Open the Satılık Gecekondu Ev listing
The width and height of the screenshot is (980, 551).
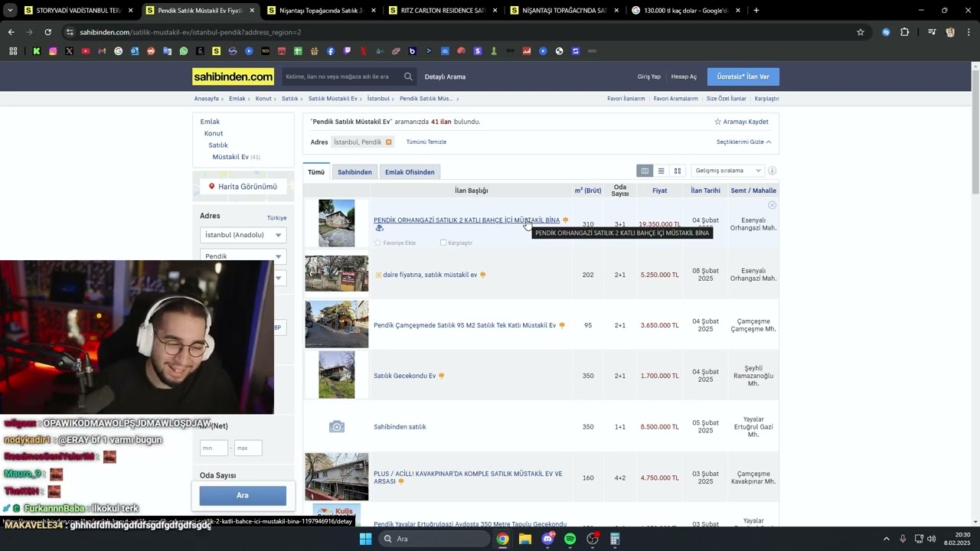(404, 376)
